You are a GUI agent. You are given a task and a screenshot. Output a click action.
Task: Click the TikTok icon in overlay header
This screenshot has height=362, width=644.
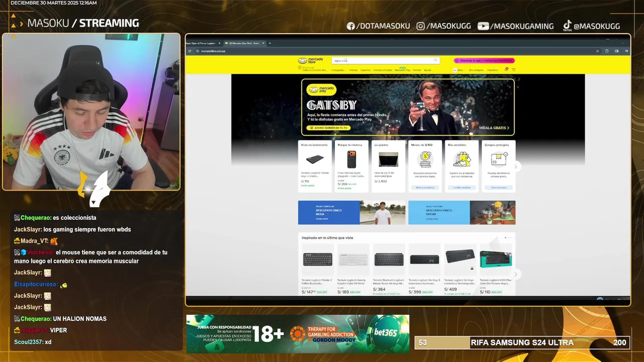tap(567, 26)
